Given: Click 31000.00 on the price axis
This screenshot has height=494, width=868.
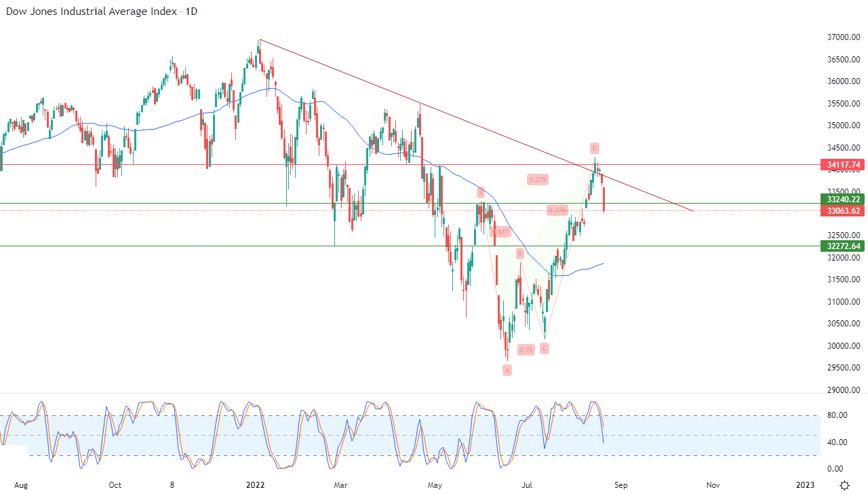Looking at the screenshot, I should (x=843, y=302).
